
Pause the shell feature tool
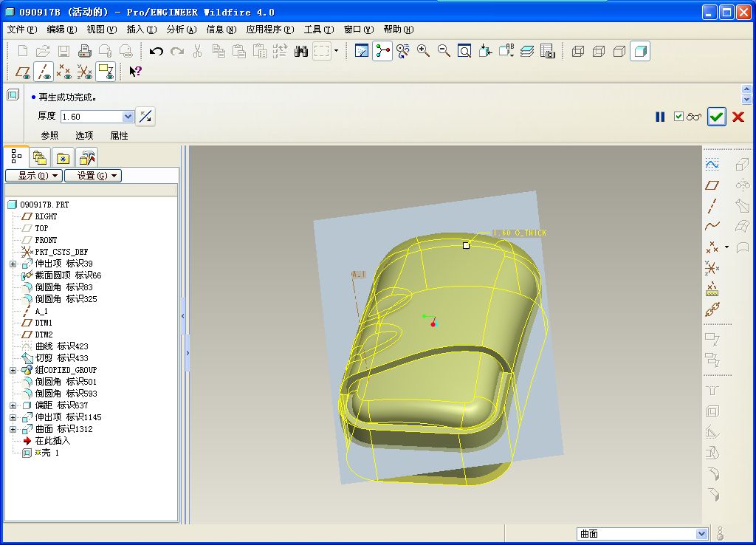click(x=660, y=117)
